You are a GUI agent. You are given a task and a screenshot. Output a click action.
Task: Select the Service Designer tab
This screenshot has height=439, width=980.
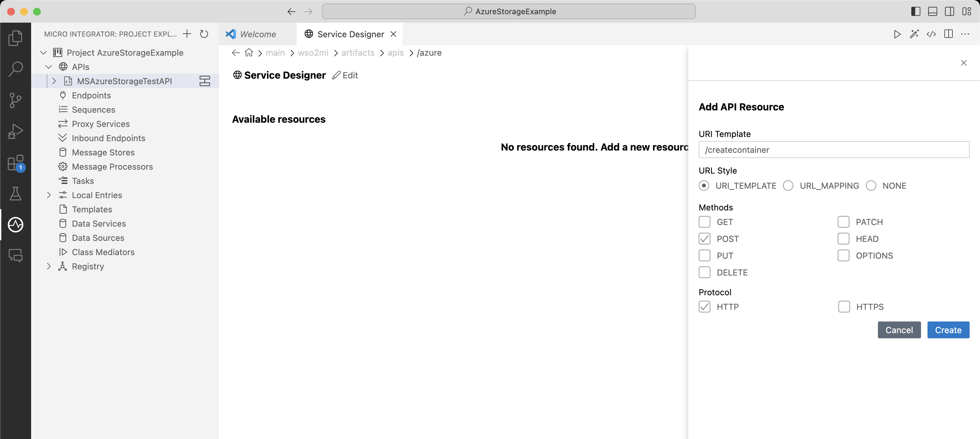point(350,34)
